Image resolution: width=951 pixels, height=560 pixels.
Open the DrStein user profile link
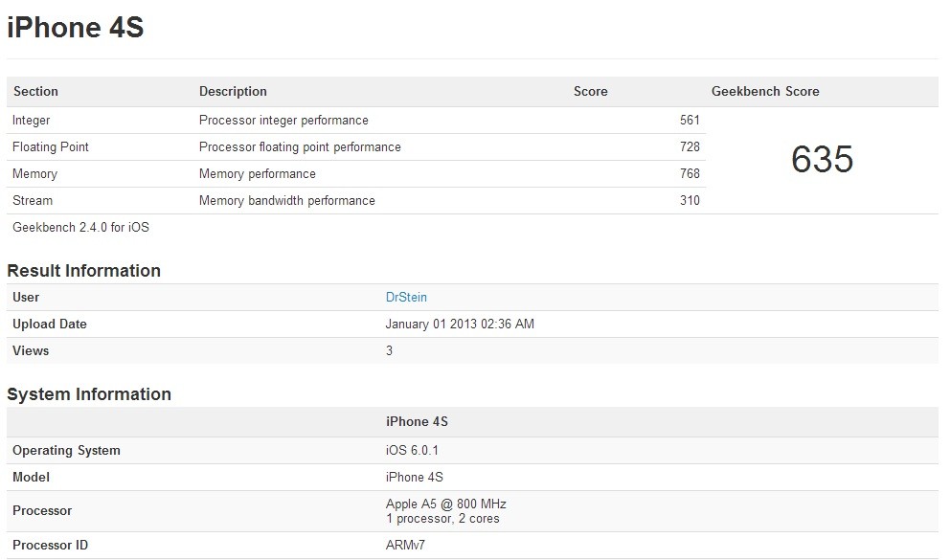click(406, 298)
